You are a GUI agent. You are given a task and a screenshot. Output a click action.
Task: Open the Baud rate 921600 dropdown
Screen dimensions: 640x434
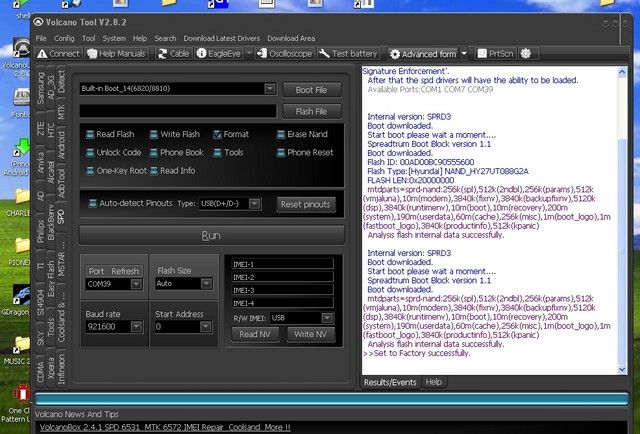click(x=136, y=327)
